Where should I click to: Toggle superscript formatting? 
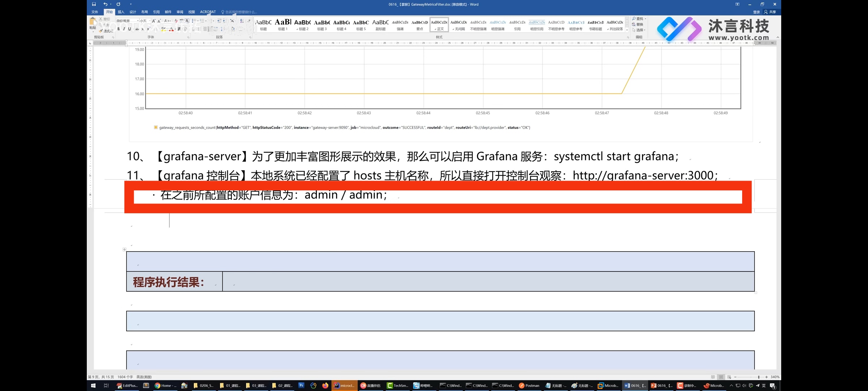(x=148, y=29)
